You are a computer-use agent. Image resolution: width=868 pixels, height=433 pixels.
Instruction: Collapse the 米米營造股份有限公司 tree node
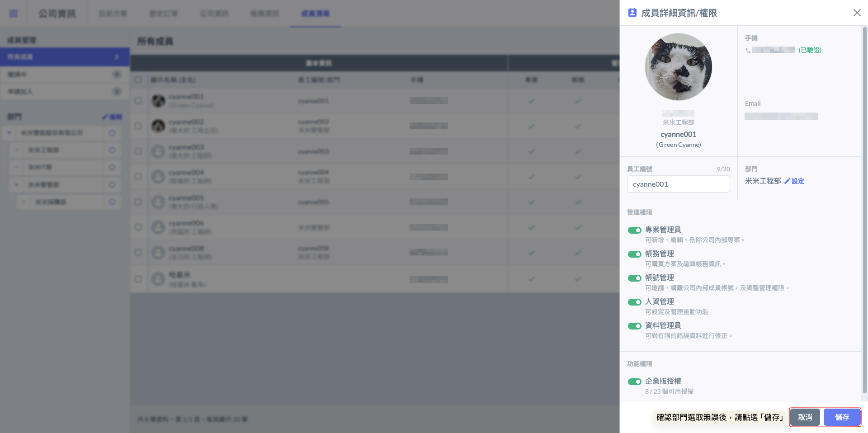pyautogui.click(x=9, y=133)
